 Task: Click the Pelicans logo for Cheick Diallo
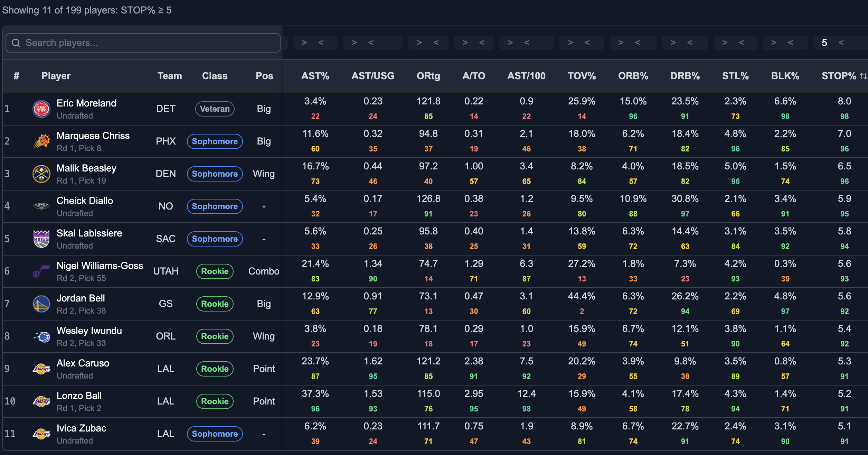click(x=41, y=206)
